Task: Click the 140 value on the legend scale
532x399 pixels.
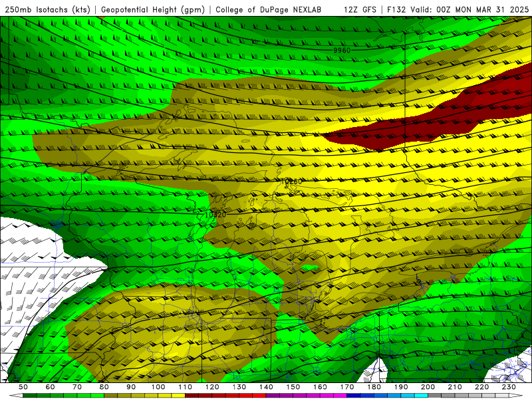Action: pyautogui.click(x=267, y=387)
